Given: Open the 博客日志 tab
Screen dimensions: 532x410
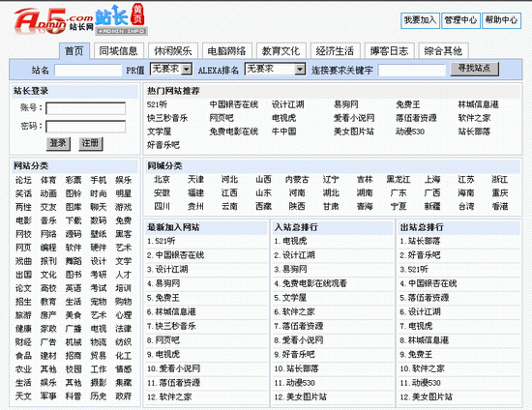Looking at the screenshot, I should [x=389, y=51].
